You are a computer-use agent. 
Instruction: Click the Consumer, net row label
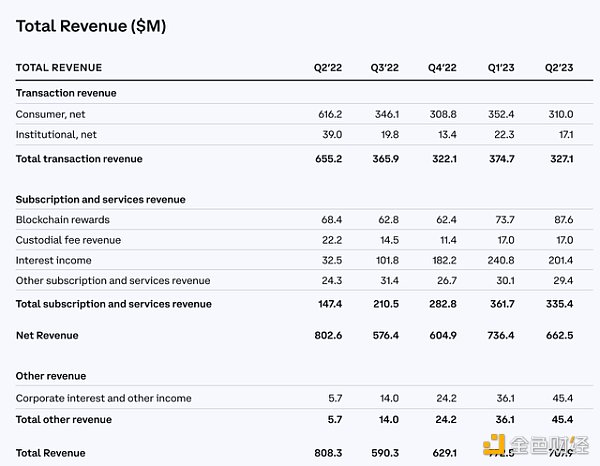(51, 115)
